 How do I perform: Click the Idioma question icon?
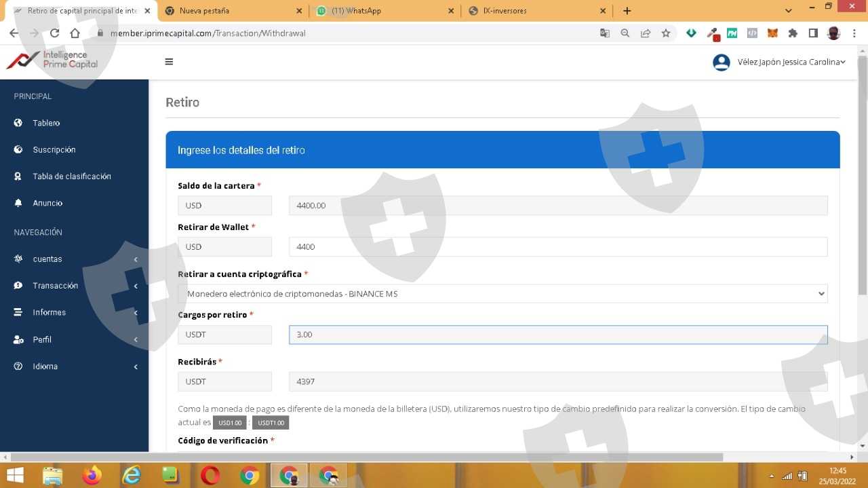[x=18, y=367]
